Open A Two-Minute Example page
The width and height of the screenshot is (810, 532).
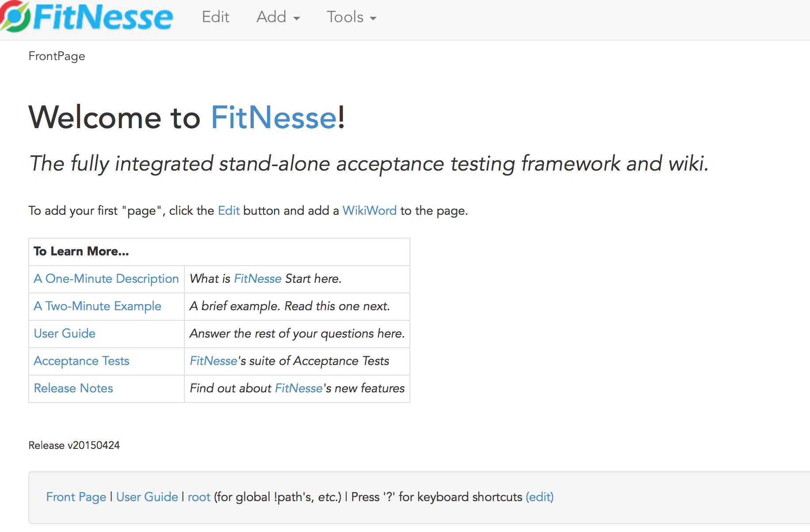pyautogui.click(x=97, y=306)
